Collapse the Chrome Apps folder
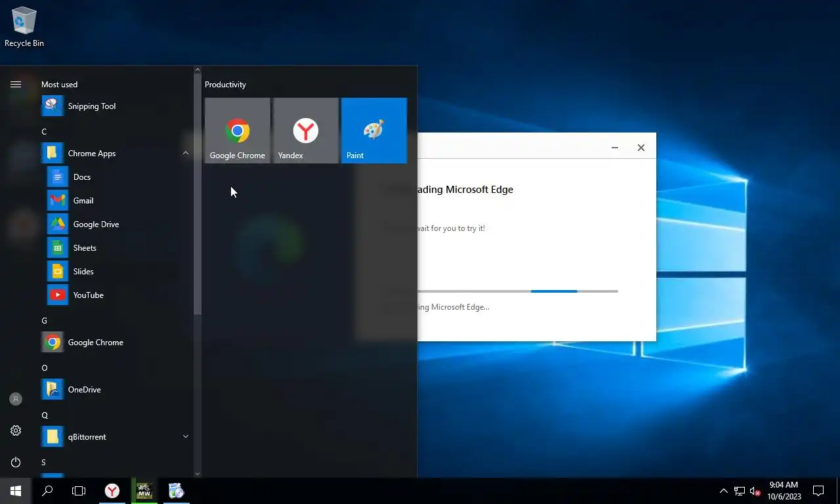 coord(185,154)
